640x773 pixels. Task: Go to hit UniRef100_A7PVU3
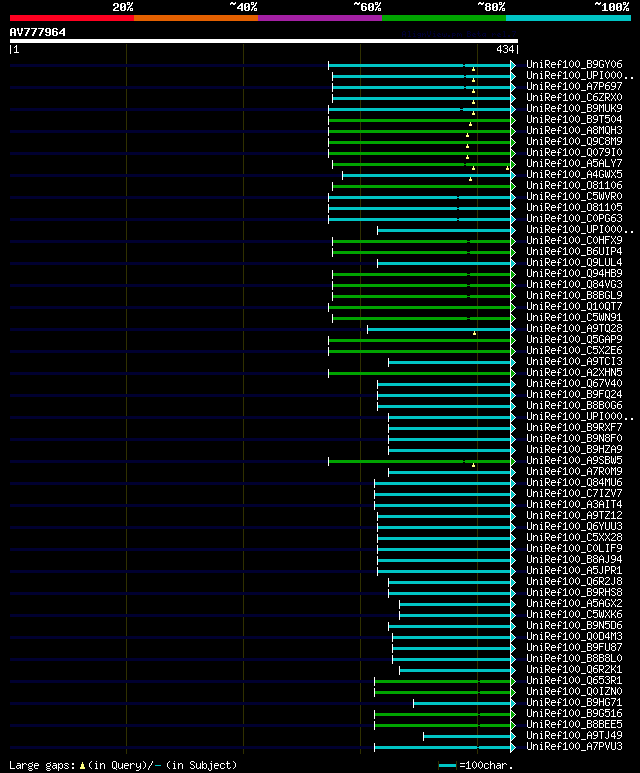coord(574,747)
